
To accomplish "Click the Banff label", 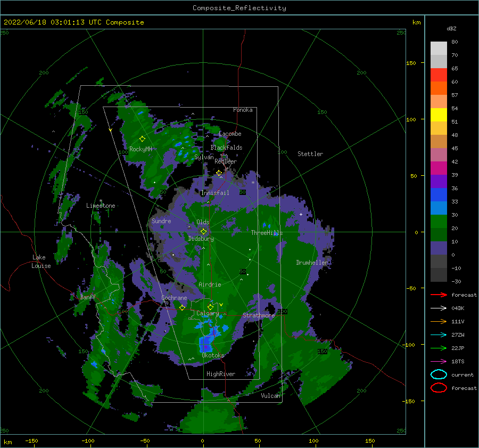I will pyautogui.click(x=88, y=297).
